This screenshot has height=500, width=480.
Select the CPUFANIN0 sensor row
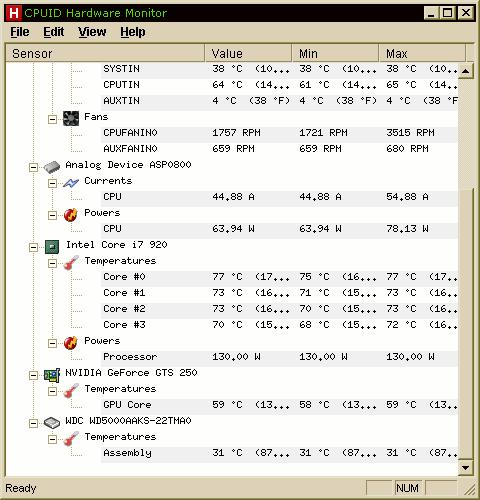[279, 134]
